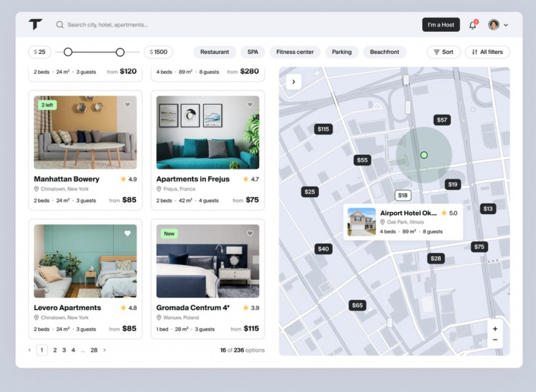The height and width of the screenshot is (392, 536).
Task: Open notifications via the bell icon
Action: click(x=473, y=25)
